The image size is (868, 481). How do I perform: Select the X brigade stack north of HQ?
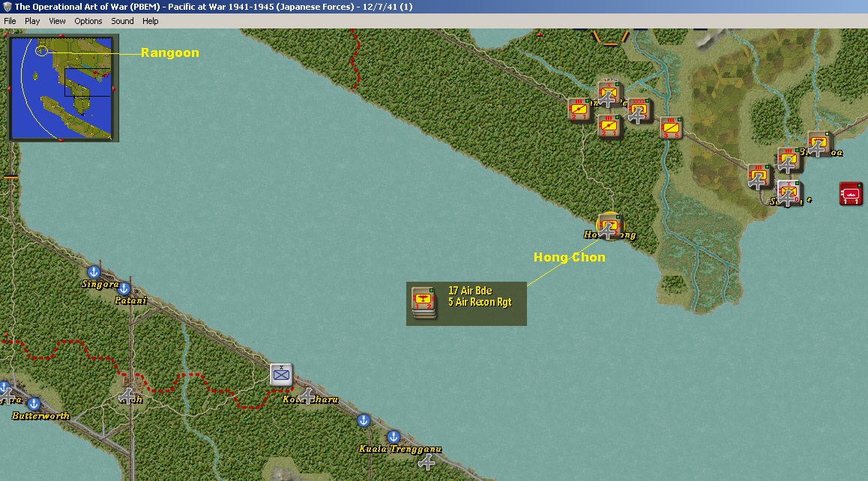coord(609,94)
